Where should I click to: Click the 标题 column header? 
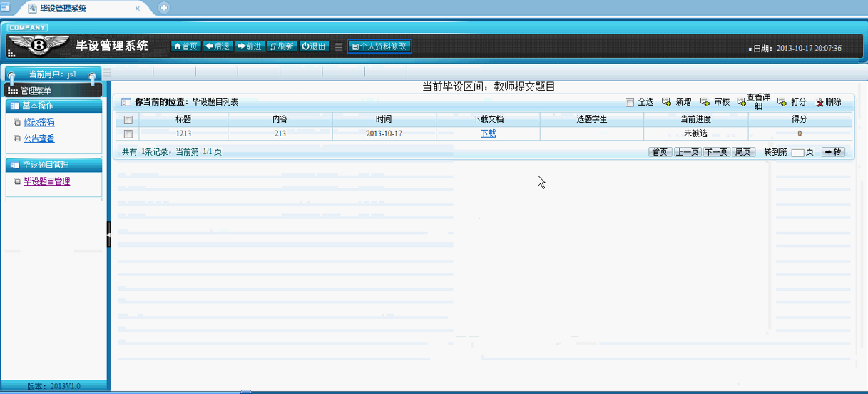click(183, 120)
